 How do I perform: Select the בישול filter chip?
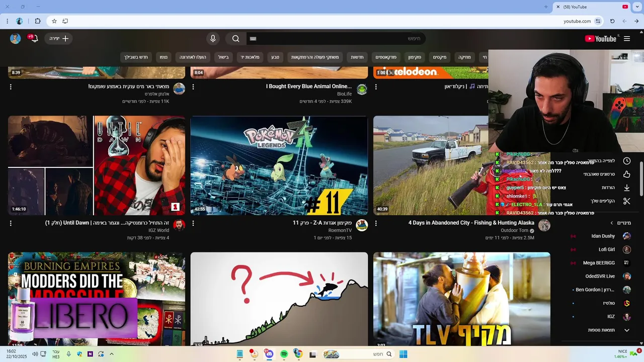click(x=223, y=57)
